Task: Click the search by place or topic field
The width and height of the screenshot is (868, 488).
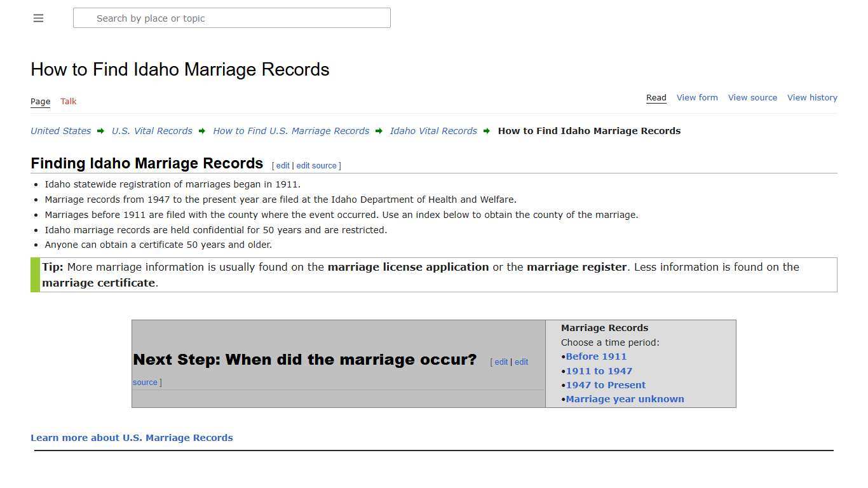Action: coord(232,18)
